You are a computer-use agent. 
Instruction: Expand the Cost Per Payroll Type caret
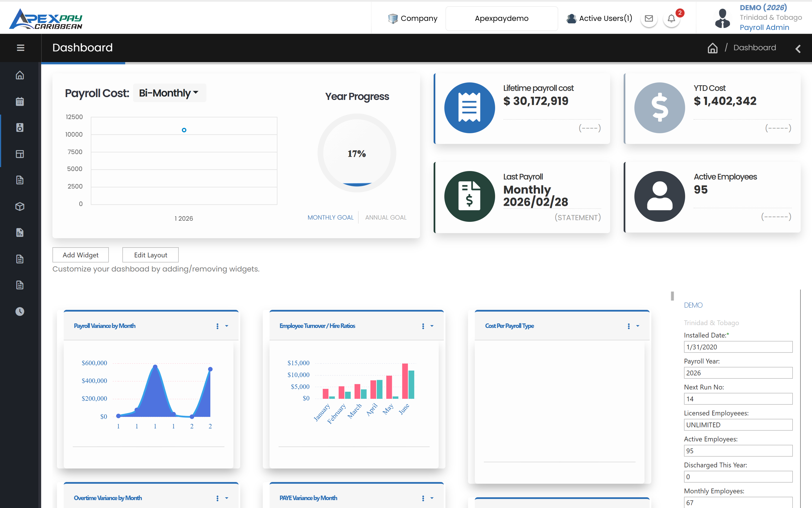pyautogui.click(x=638, y=326)
